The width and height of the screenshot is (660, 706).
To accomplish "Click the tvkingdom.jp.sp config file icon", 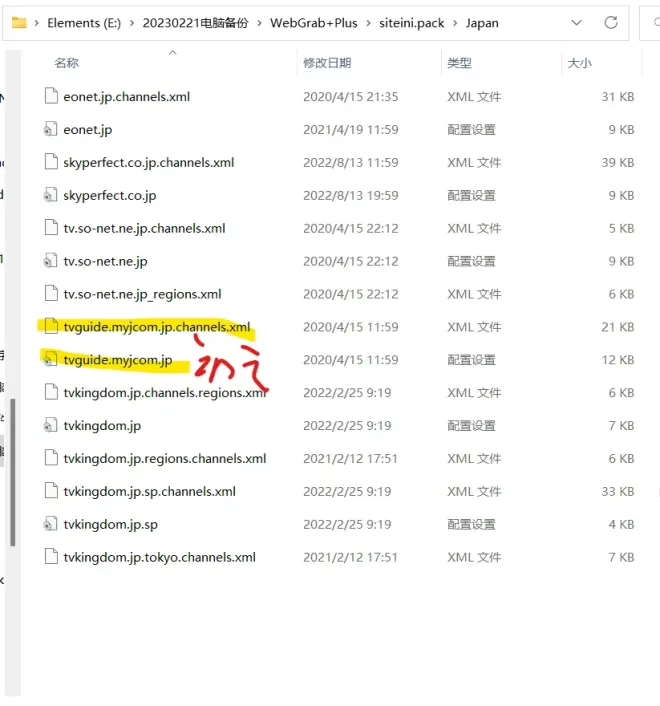I will [50, 525].
